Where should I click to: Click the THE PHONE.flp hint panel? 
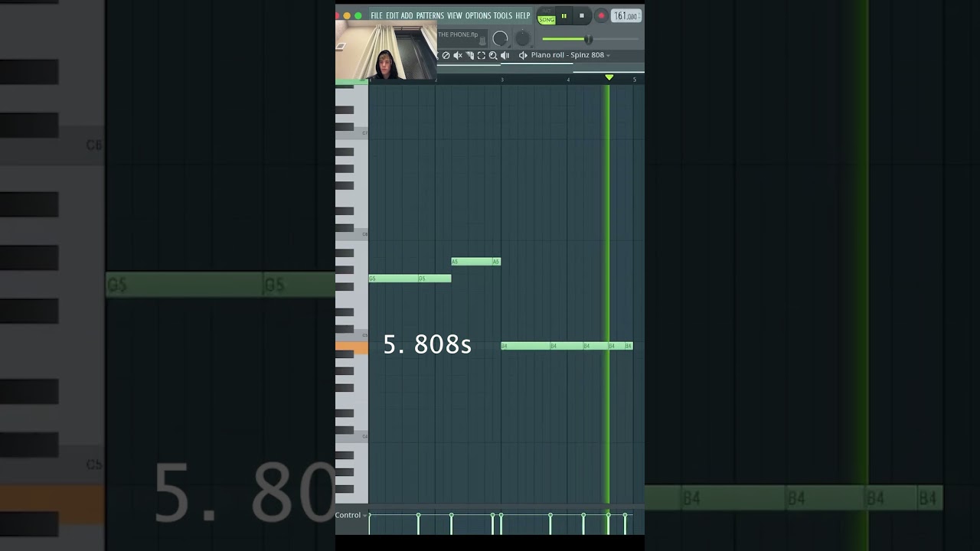pyautogui.click(x=462, y=37)
